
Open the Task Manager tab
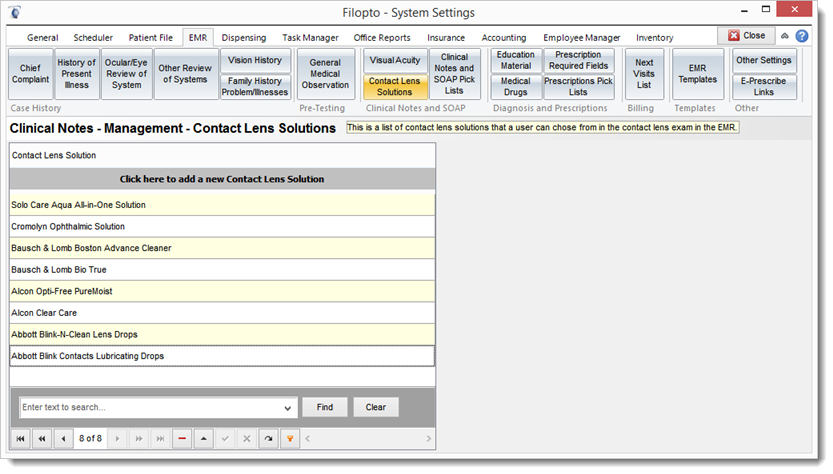click(x=310, y=38)
